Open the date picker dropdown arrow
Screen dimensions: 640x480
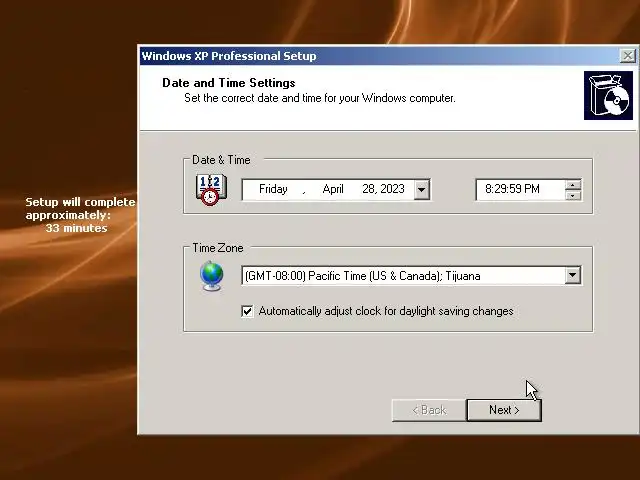(422, 189)
